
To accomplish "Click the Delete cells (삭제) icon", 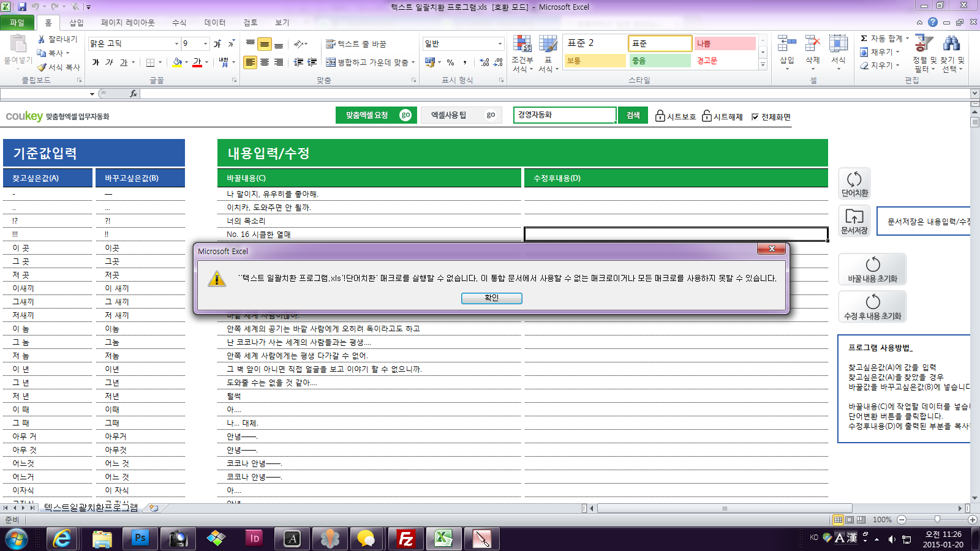I will click(x=813, y=44).
